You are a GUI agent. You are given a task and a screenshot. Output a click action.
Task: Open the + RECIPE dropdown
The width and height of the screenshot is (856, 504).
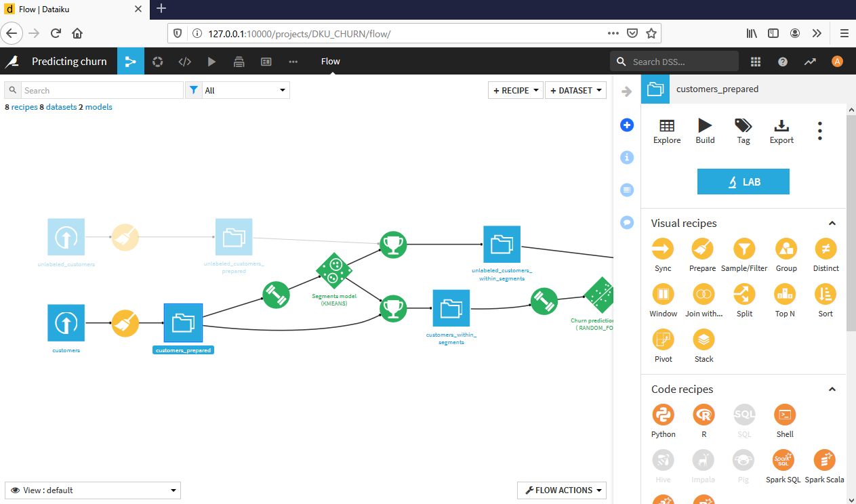pos(515,90)
